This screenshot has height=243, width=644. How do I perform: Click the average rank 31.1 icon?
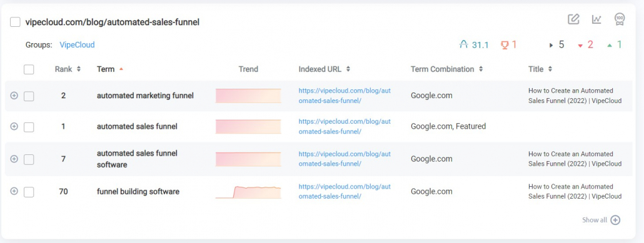click(464, 45)
